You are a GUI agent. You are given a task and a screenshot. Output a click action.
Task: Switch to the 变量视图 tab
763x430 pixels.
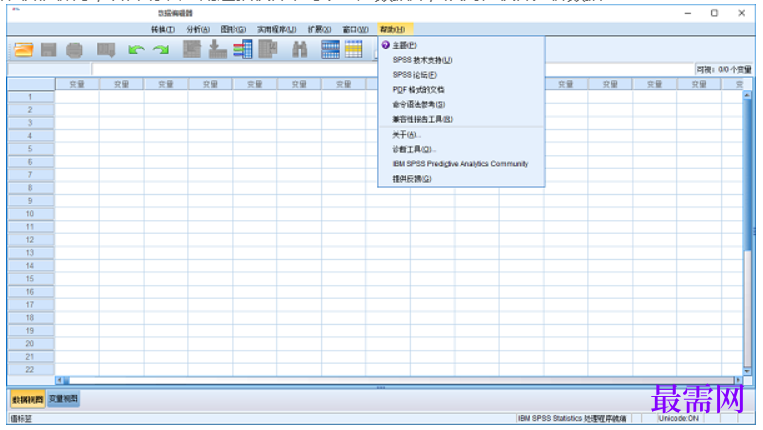tap(64, 399)
